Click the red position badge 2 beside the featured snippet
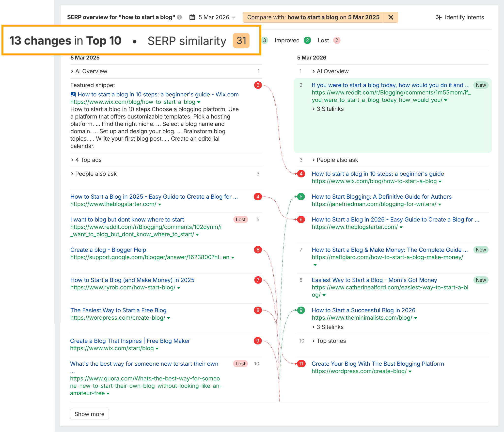The image size is (504, 432). pos(258,85)
